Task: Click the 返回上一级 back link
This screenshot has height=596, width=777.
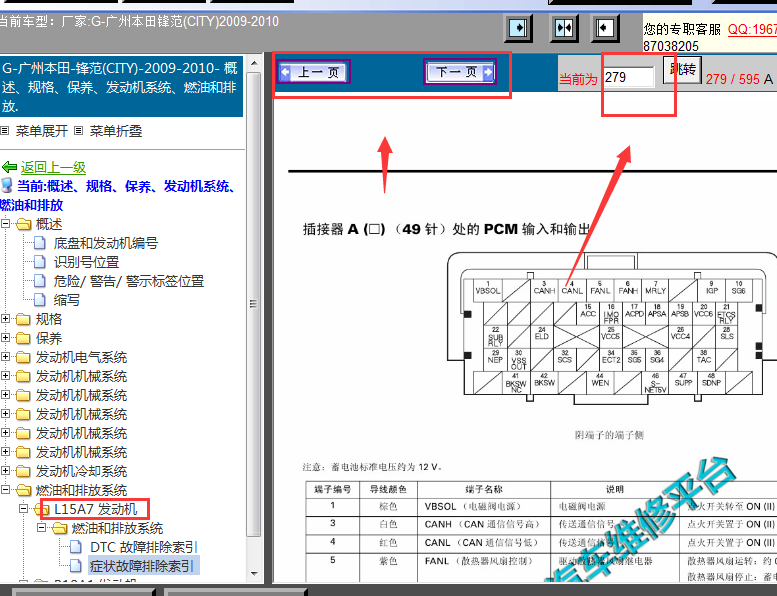Action: click(53, 167)
